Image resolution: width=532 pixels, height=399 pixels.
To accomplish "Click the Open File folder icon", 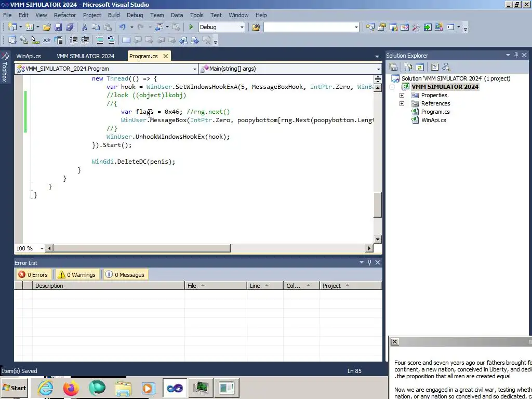I will click(x=47, y=27).
